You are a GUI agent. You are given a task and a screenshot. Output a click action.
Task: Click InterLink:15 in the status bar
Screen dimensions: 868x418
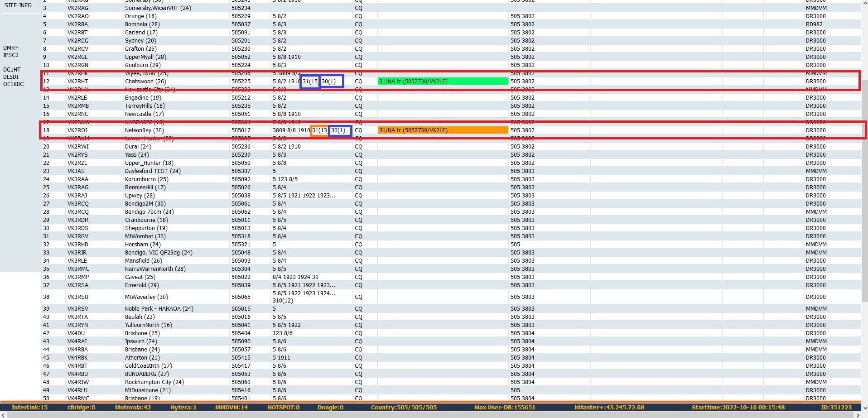point(29,407)
